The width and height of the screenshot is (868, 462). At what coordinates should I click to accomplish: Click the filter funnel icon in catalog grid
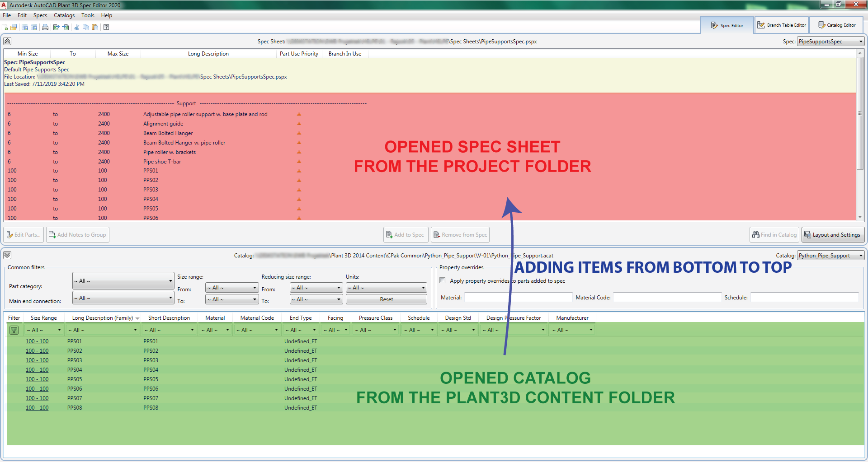point(14,330)
